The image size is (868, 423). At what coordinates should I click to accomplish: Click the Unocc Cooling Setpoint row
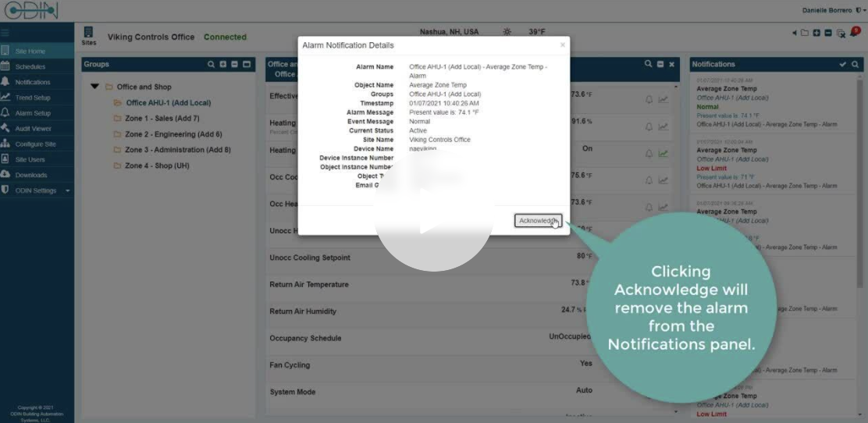472,258
